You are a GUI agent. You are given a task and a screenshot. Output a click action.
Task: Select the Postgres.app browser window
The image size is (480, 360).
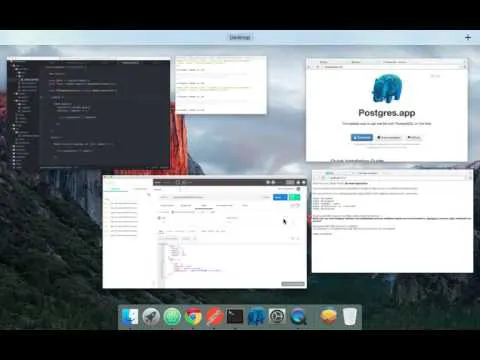tap(387, 110)
